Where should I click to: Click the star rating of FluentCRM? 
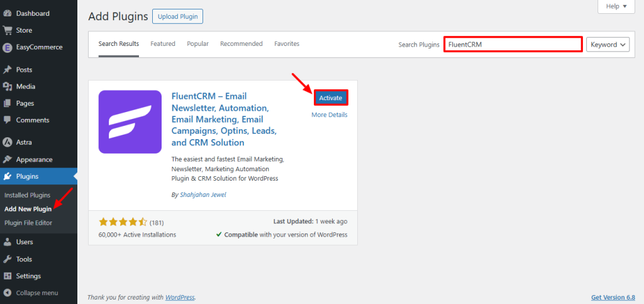point(123,223)
